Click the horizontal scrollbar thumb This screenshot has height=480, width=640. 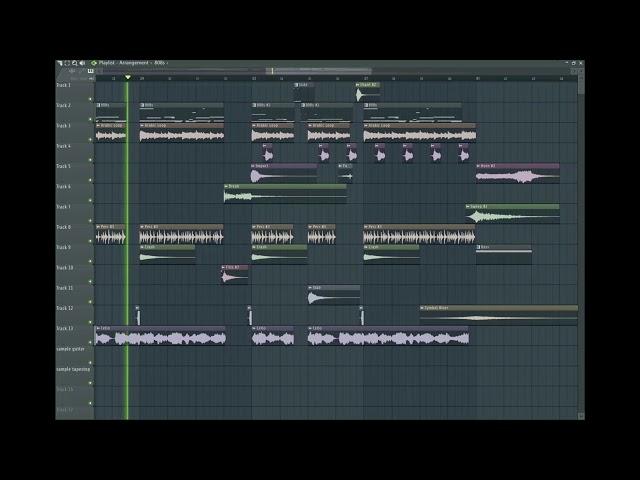(319, 71)
